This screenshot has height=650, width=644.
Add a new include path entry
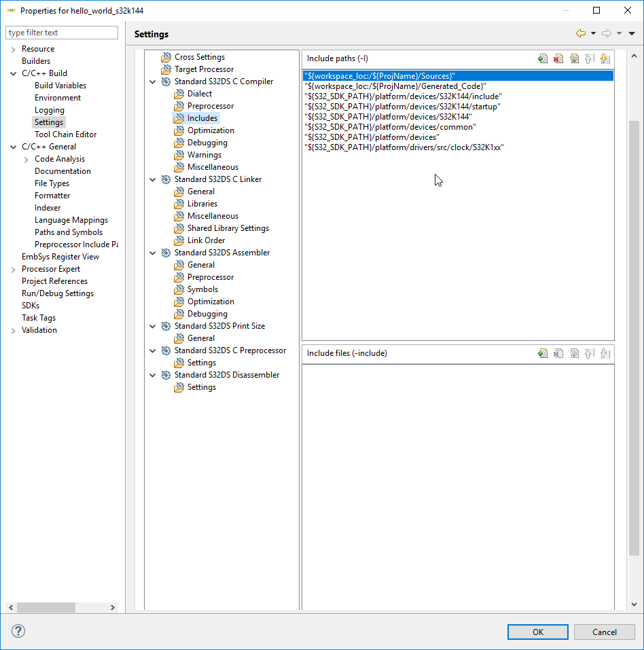(542, 59)
